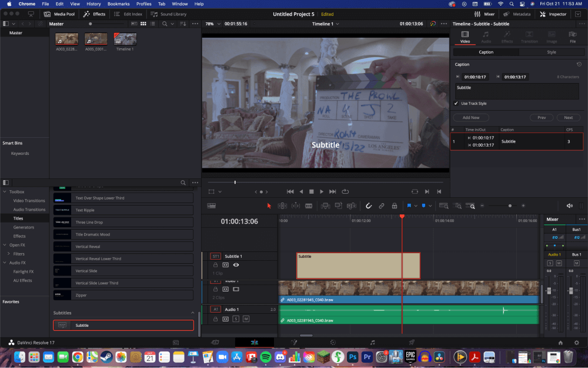This screenshot has width=588, height=368.
Task: Select the Blade Edit Mode tool
Action: click(x=309, y=205)
